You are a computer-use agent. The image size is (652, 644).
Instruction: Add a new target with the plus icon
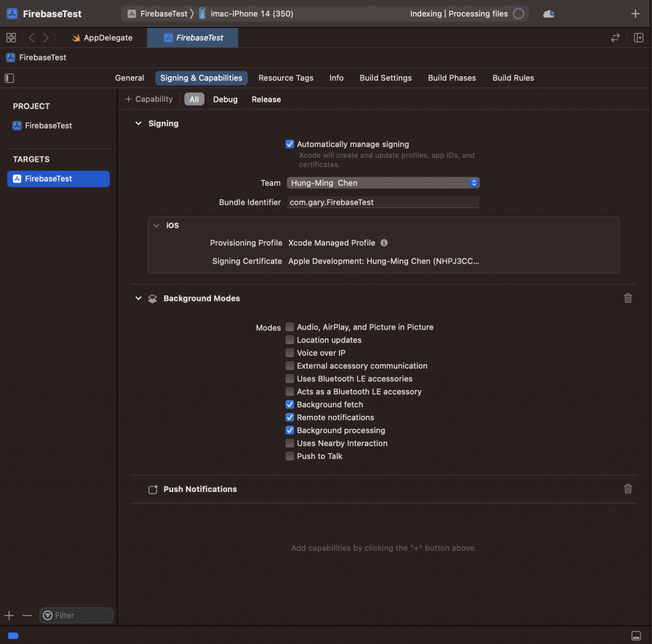point(9,615)
